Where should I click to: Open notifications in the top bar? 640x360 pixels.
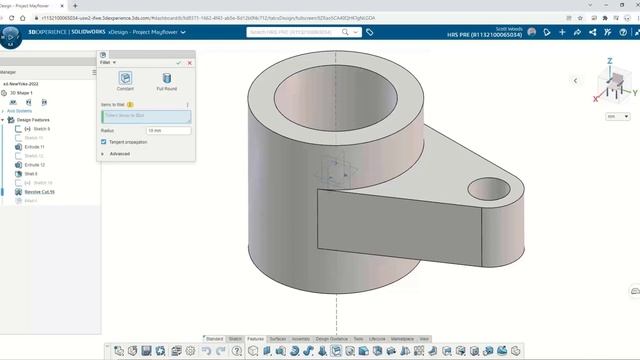[x=547, y=32]
